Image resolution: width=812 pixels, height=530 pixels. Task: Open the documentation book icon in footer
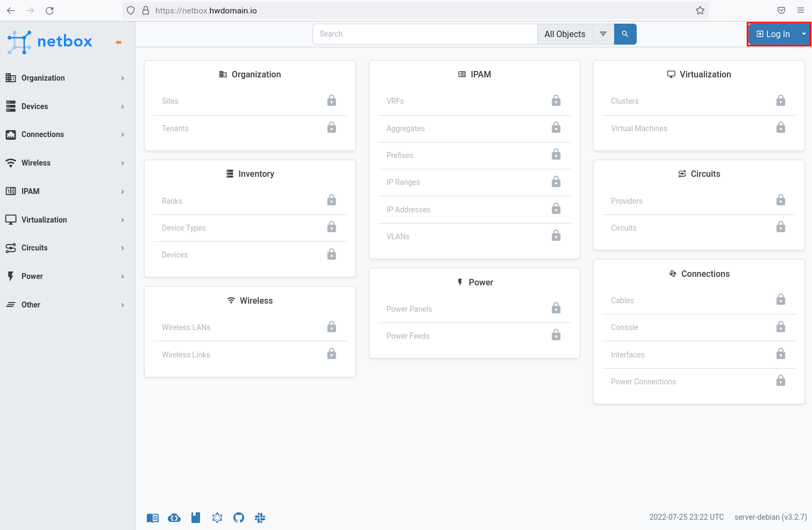pyautogui.click(x=153, y=518)
